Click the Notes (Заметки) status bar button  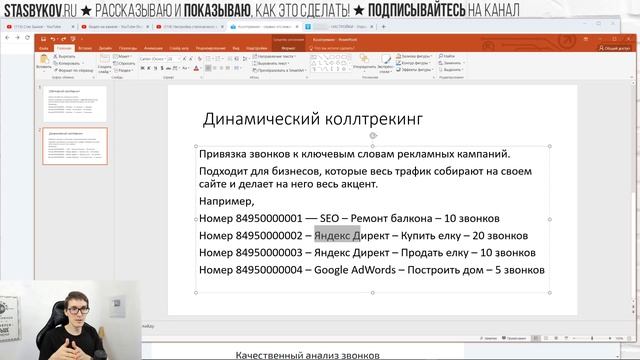pos(488,338)
